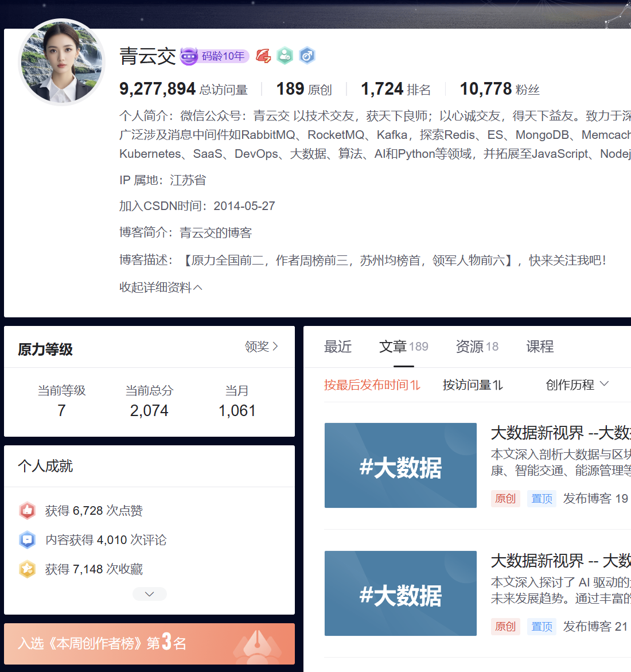The height and width of the screenshot is (672, 631).
Task: Click the 9,277,894 总访问量 statistic
Action: coord(184,89)
